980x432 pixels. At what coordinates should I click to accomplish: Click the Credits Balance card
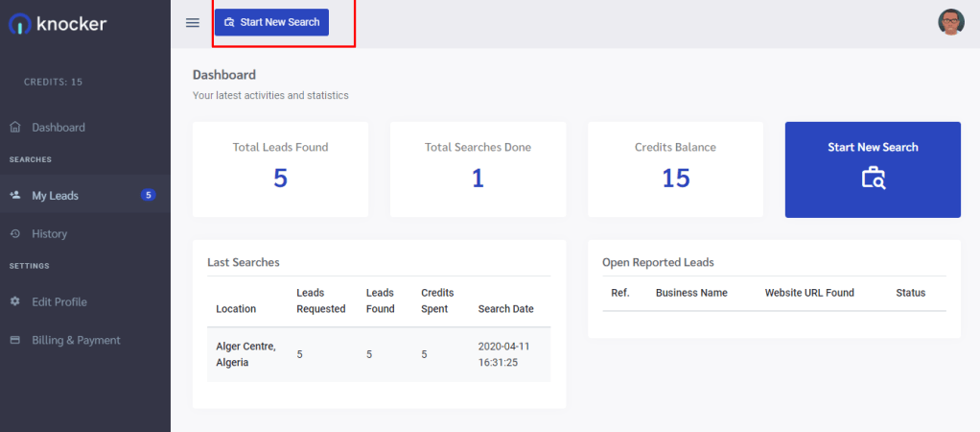[675, 169]
